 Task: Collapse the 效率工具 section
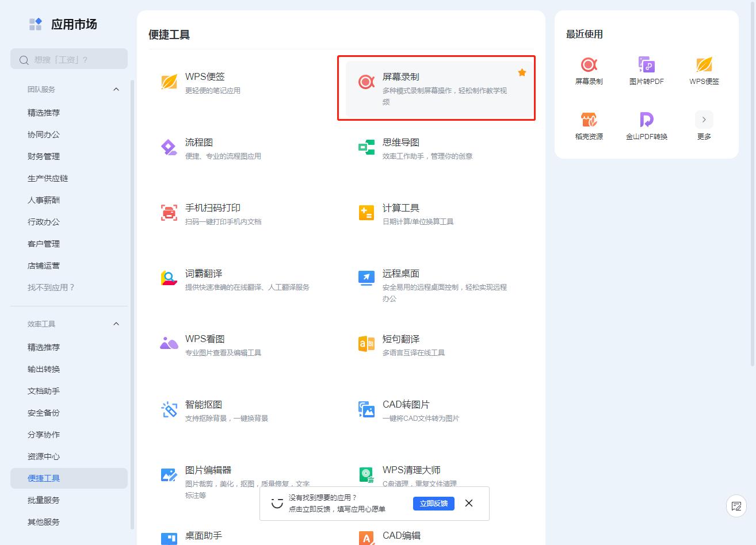tap(116, 324)
